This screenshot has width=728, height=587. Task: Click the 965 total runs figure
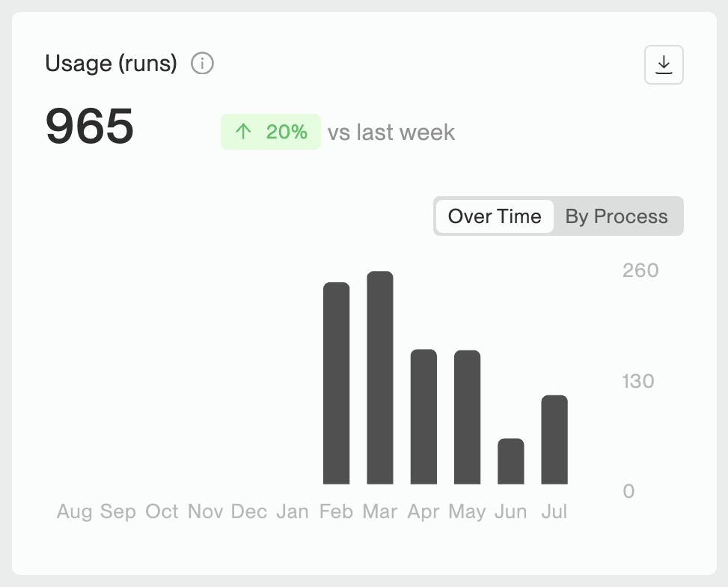click(x=90, y=126)
